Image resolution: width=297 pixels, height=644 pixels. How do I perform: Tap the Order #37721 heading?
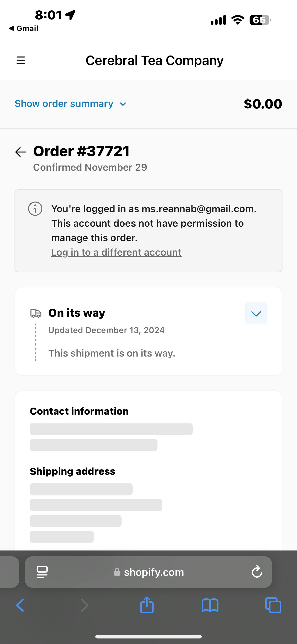coord(82,151)
